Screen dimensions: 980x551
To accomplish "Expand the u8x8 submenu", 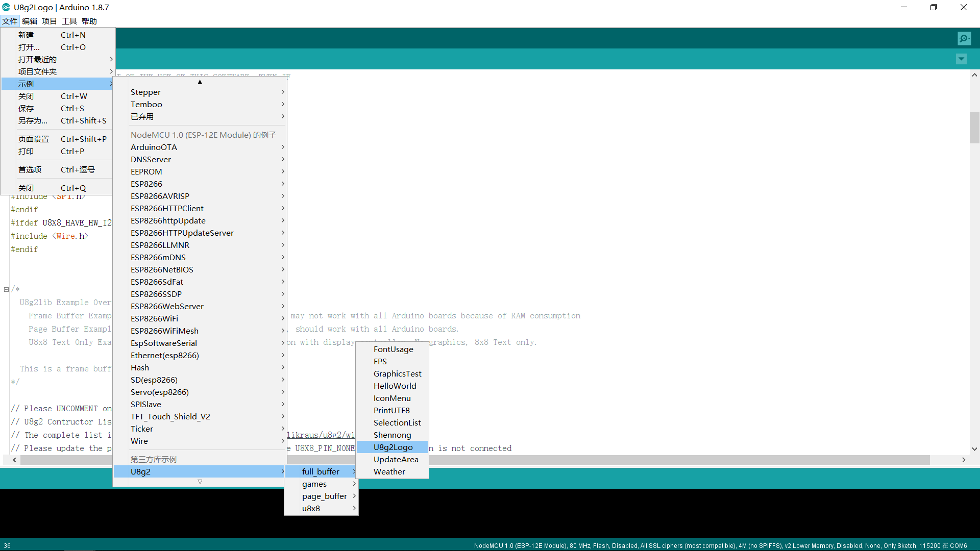I will click(311, 508).
